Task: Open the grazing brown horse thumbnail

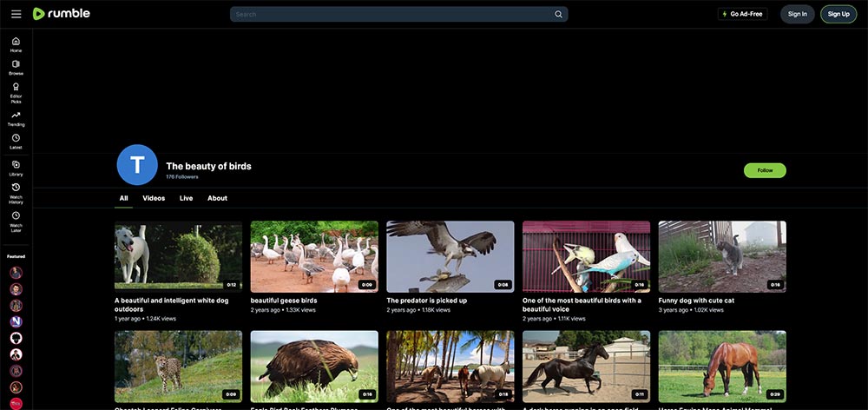Action: click(722, 367)
